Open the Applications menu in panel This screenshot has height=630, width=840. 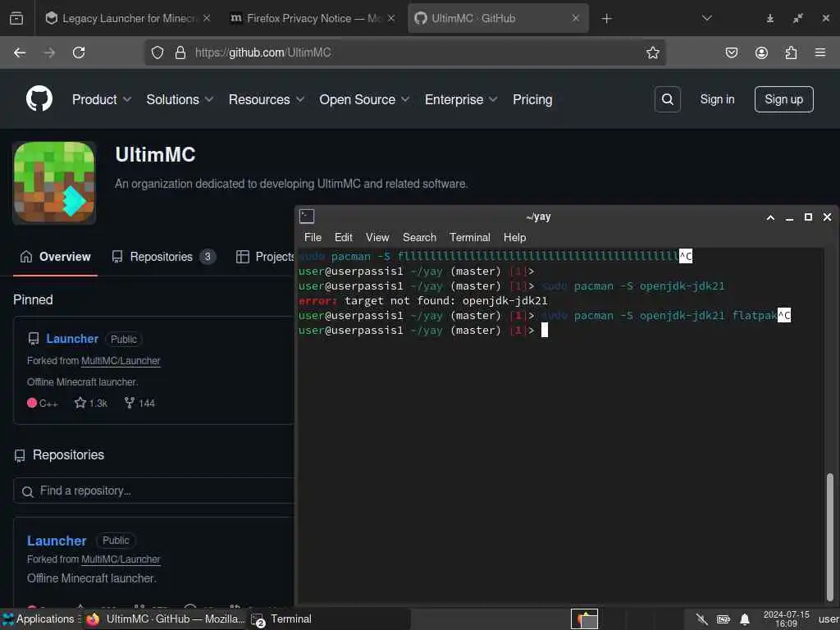pyautogui.click(x=40, y=619)
